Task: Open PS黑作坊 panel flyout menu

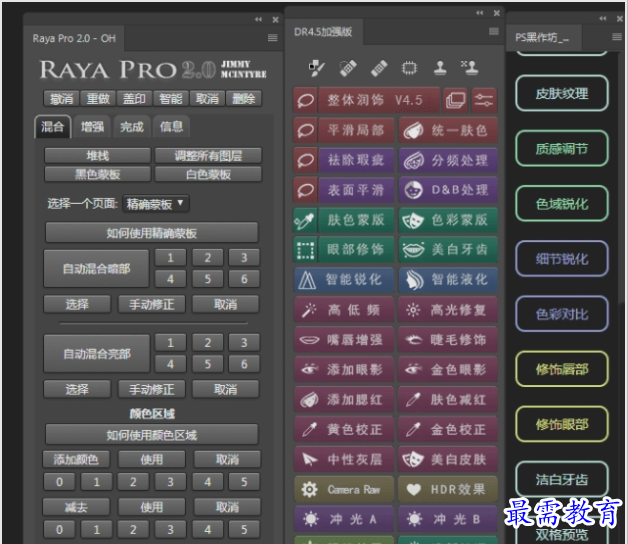Action: [617, 37]
